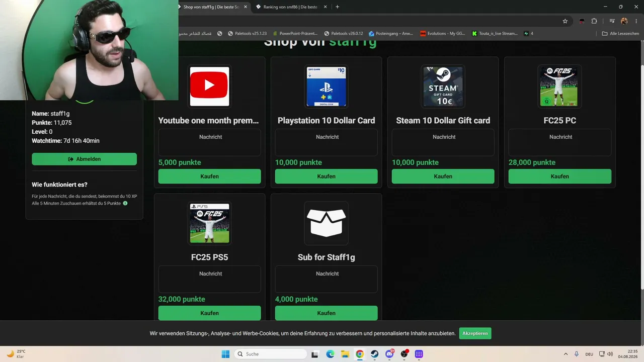Click the FC25 PS5 cover image
This screenshot has width=644, height=362.
click(209, 223)
